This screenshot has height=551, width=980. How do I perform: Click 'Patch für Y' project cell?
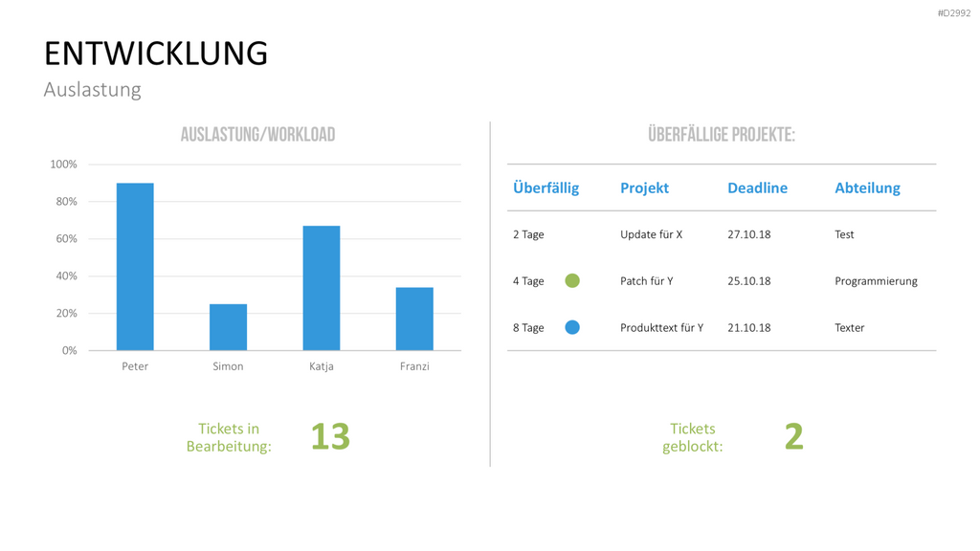[646, 281]
